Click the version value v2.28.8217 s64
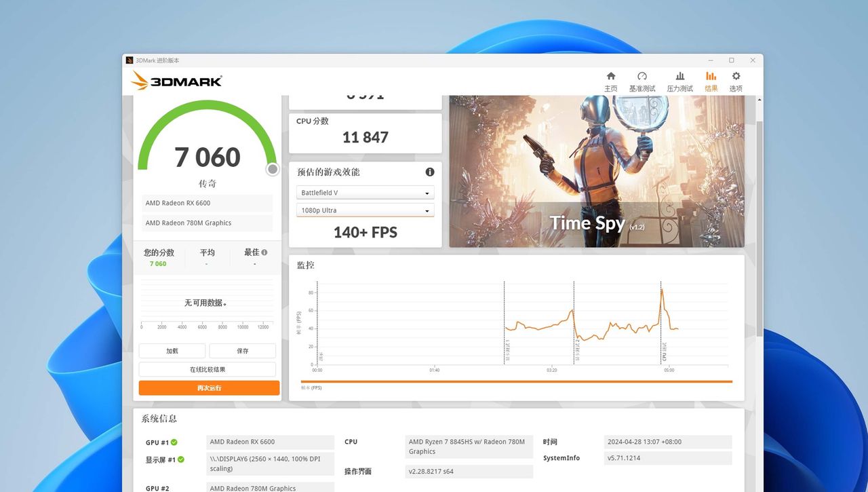The height and width of the screenshot is (492, 868). pos(469,472)
